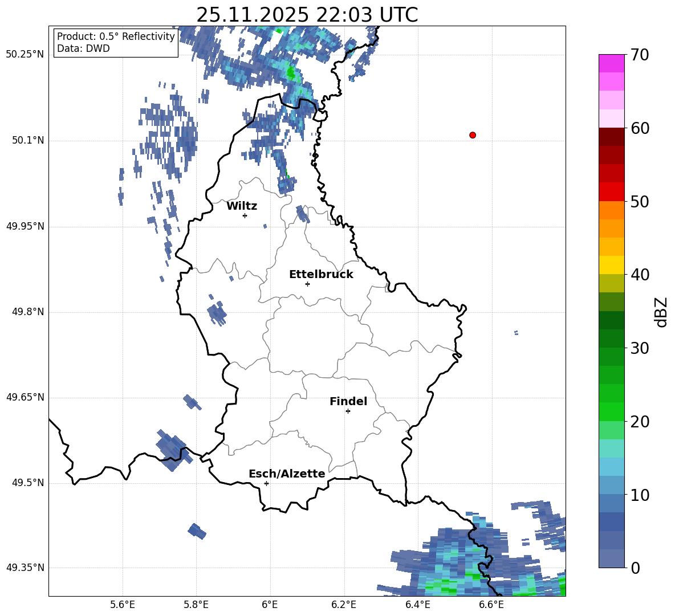Click the 0 tick on the colorbar
Viewport: 675px width, 616px height.
(x=635, y=568)
